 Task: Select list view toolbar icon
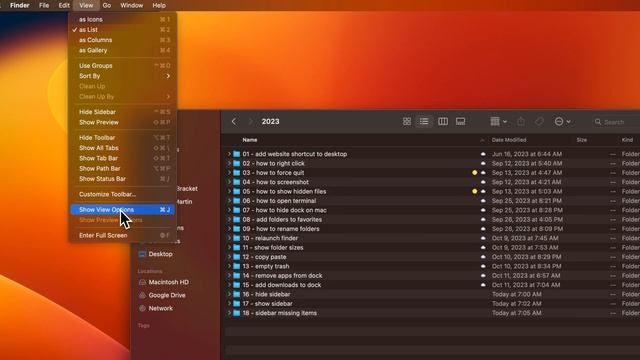424,122
